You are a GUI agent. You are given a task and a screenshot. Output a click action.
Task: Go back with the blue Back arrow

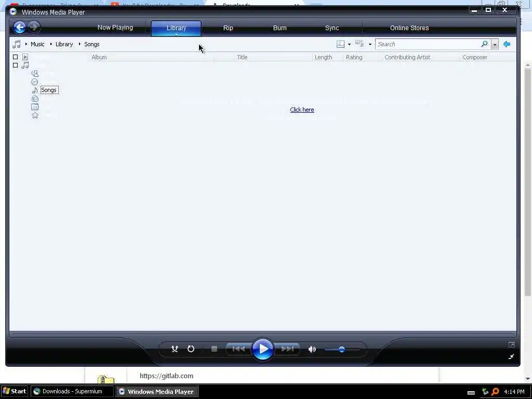pos(19,27)
